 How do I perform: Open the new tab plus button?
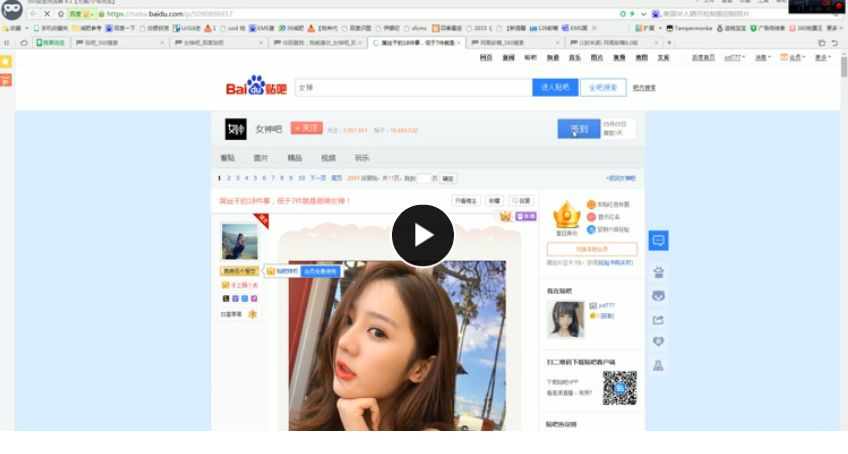pos(669,42)
